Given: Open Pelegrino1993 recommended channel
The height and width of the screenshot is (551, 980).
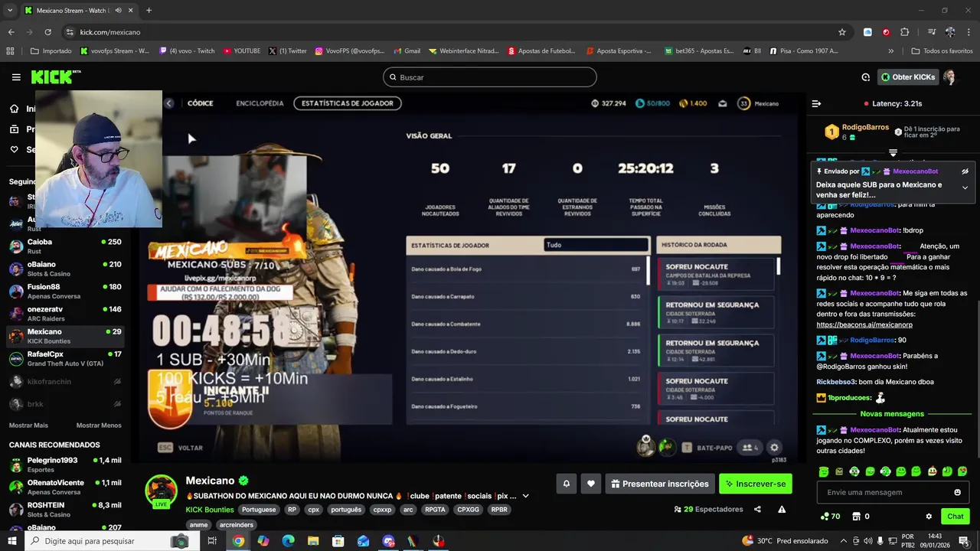Looking at the screenshot, I should pos(65,465).
